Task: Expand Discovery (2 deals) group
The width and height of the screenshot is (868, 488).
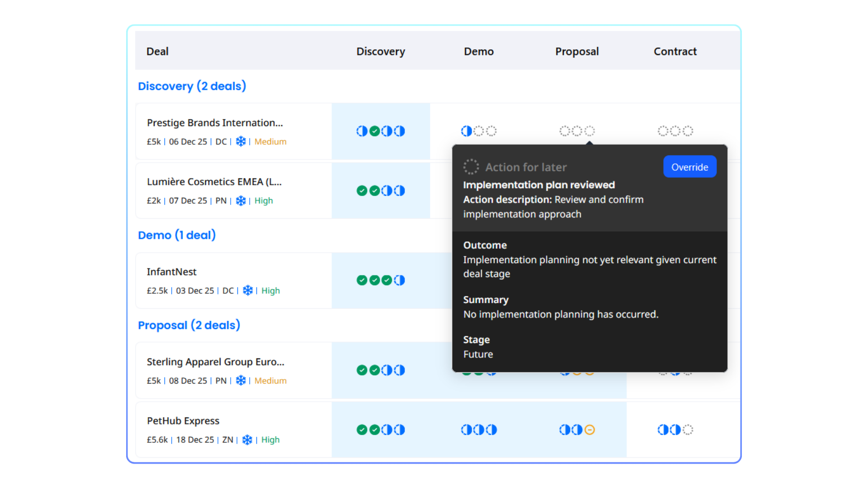Action: (192, 86)
